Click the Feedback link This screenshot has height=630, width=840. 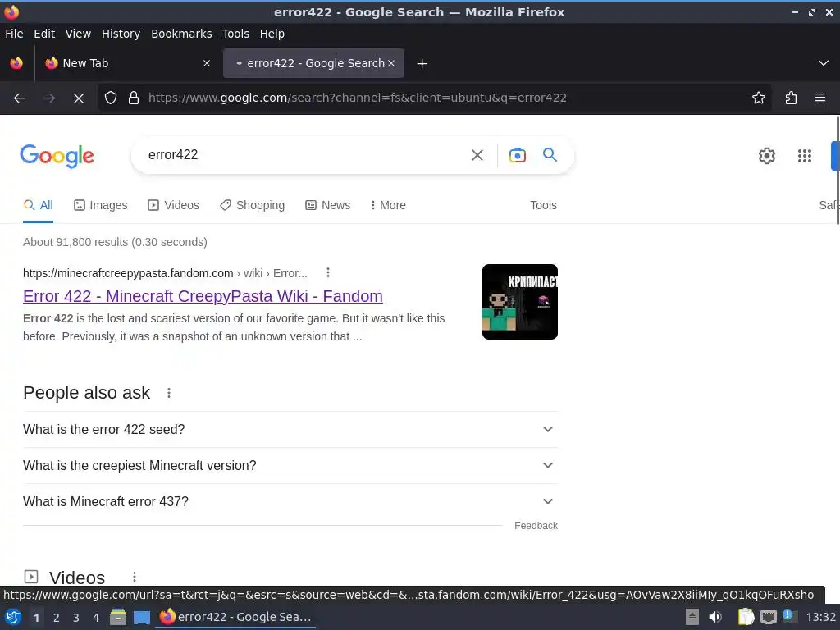click(x=536, y=526)
